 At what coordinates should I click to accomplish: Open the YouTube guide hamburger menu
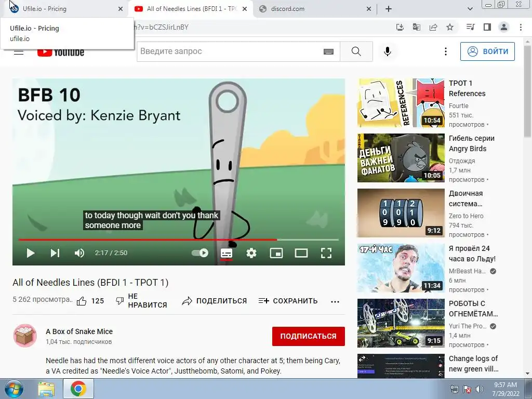coord(18,51)
